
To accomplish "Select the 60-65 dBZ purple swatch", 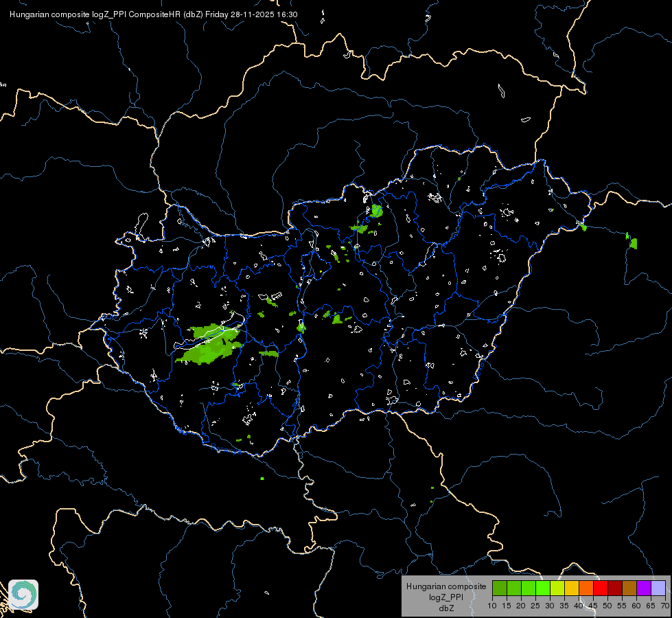I will [x=644, y=588].
